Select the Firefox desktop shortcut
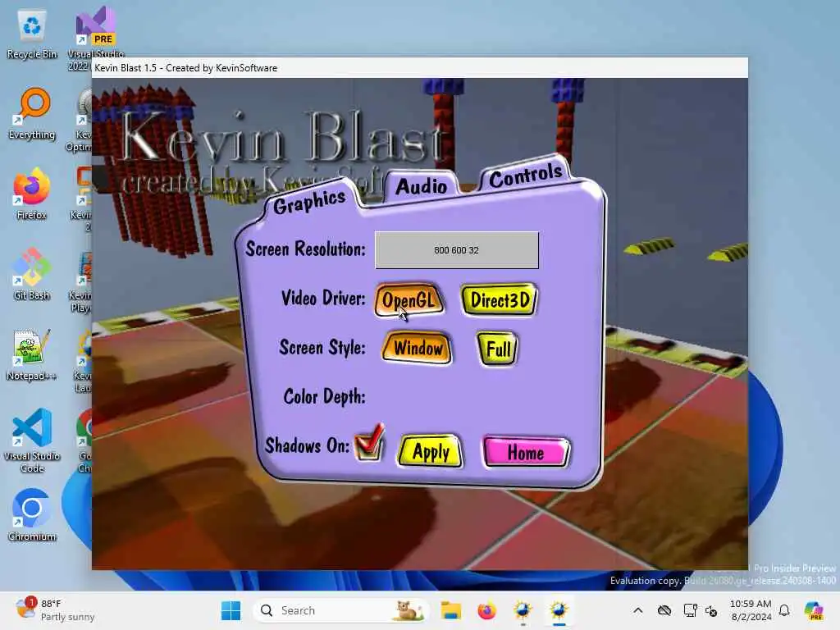This screenshot has height=630, width=840. (x=32, y=194)
